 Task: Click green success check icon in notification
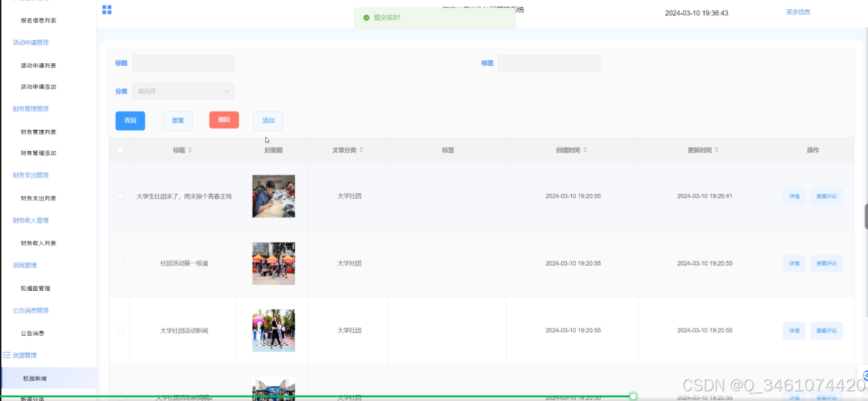click(x=366, y=18)
